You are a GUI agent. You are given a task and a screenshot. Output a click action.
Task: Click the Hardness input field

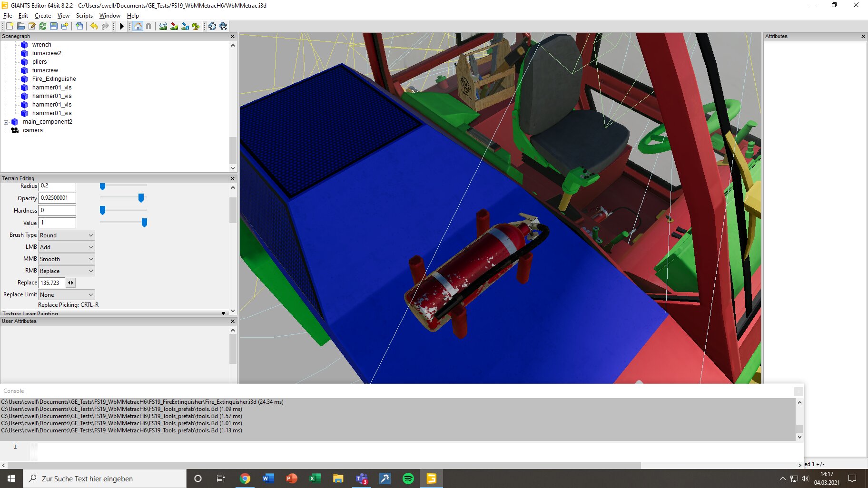click(57, 210)
